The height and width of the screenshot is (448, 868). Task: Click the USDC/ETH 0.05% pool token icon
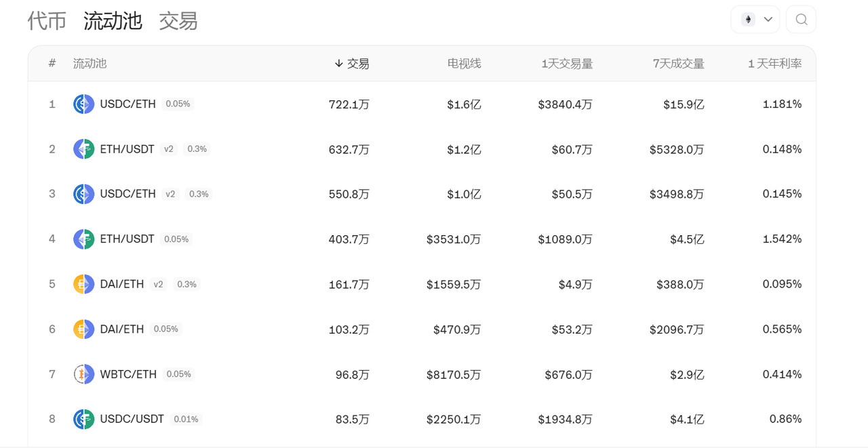[x=83, y=104]
